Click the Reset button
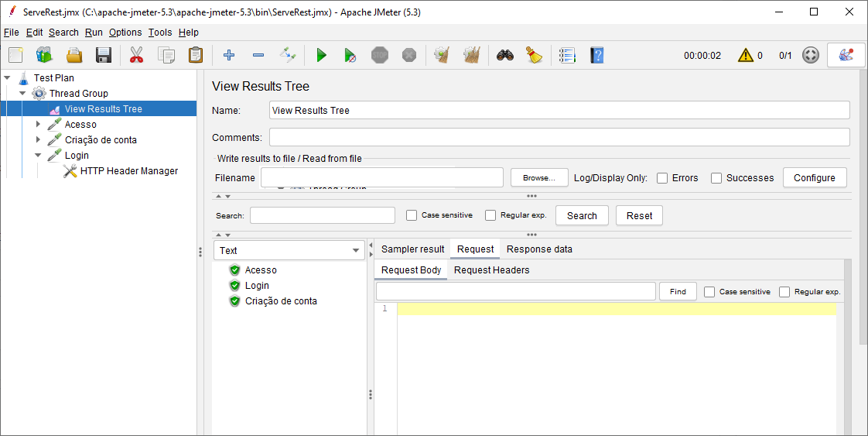868x436 pixels. [639, 215]
